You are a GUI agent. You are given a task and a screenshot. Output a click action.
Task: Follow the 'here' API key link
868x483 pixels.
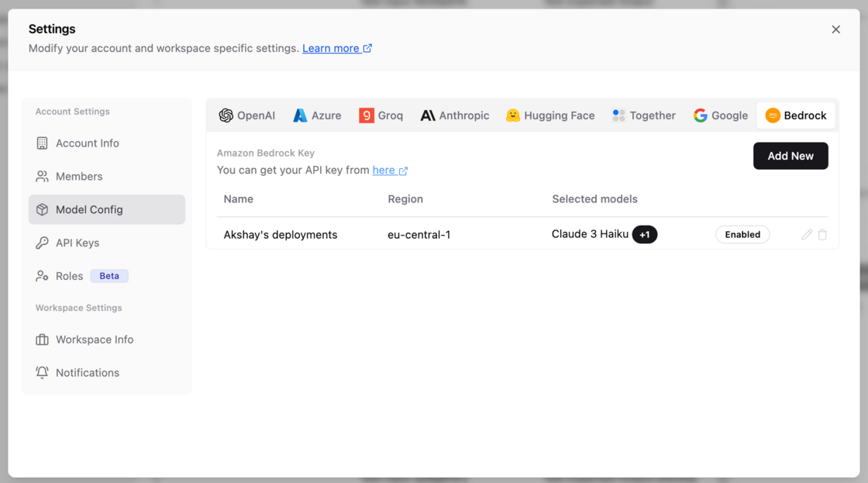pos(390,170)
